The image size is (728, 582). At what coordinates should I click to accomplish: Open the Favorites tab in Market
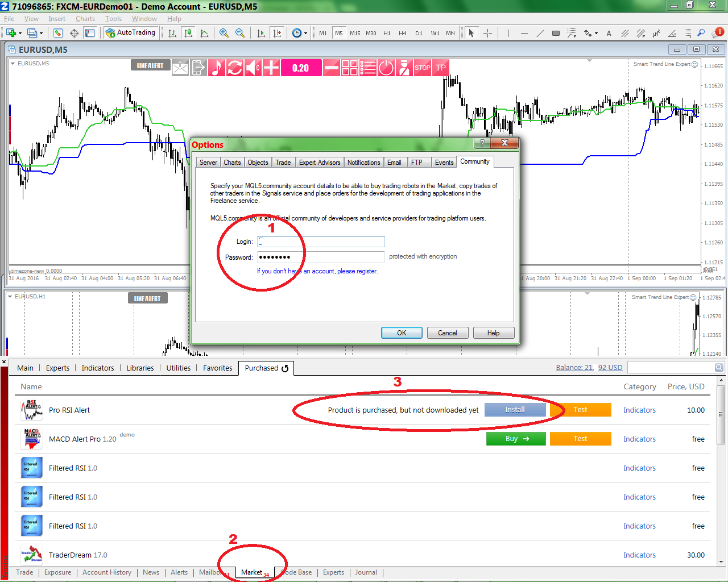tap(217, 368)
